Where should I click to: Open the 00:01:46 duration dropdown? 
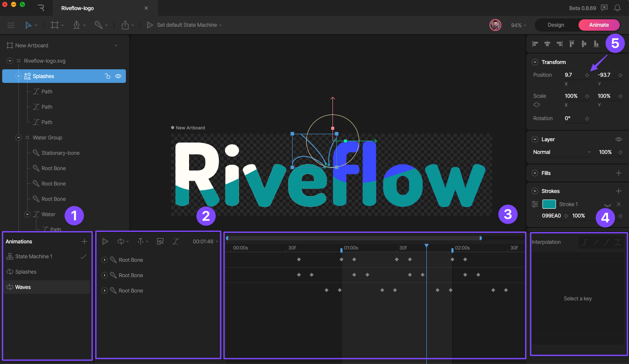coord(206,242)
